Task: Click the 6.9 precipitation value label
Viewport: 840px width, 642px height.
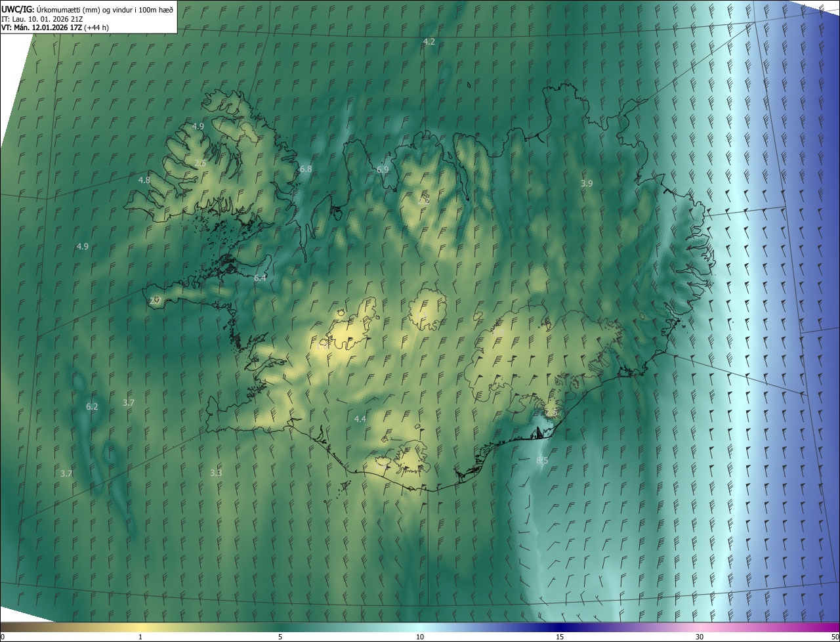Action: pos(383,169)
